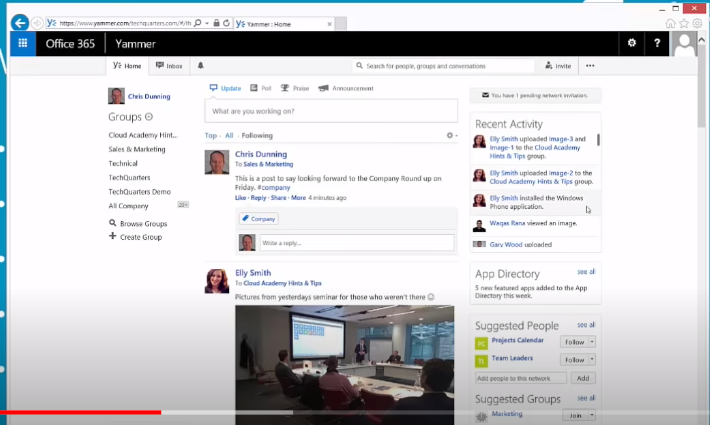Select the Praise post type
The height and width of the screenshot is (425, 710).
(295, 88)
